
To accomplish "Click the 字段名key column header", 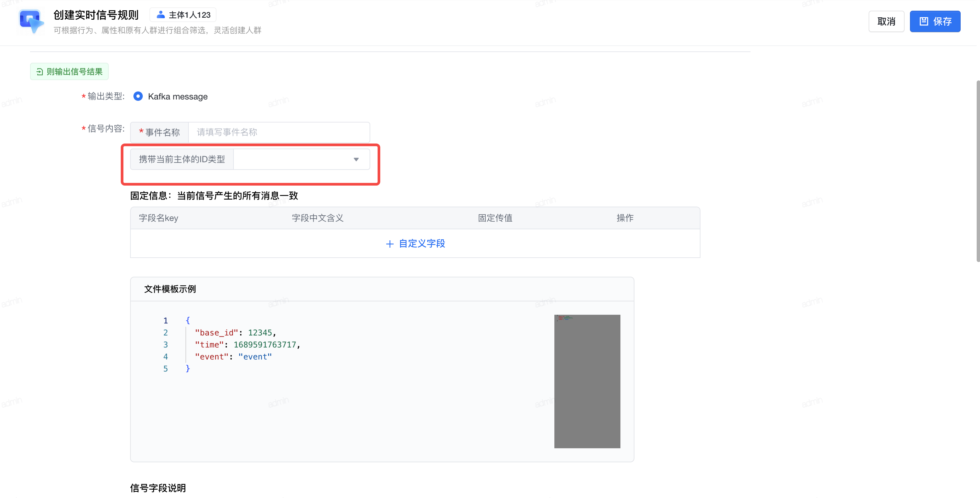I will (158, 218).
